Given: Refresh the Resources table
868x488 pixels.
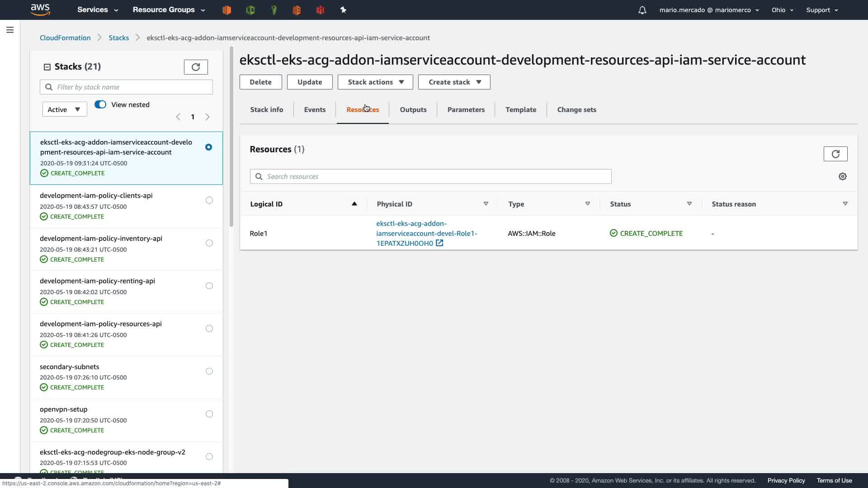Looking at the screenshot, I should pos(835,154).
